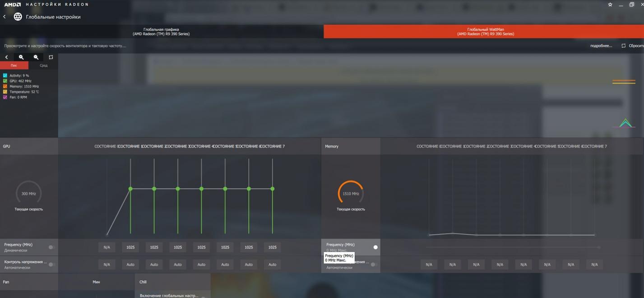This screenshot has height=298, width=644.
Task: Click the star favorites icon in title bar
Action: (610, 4)
